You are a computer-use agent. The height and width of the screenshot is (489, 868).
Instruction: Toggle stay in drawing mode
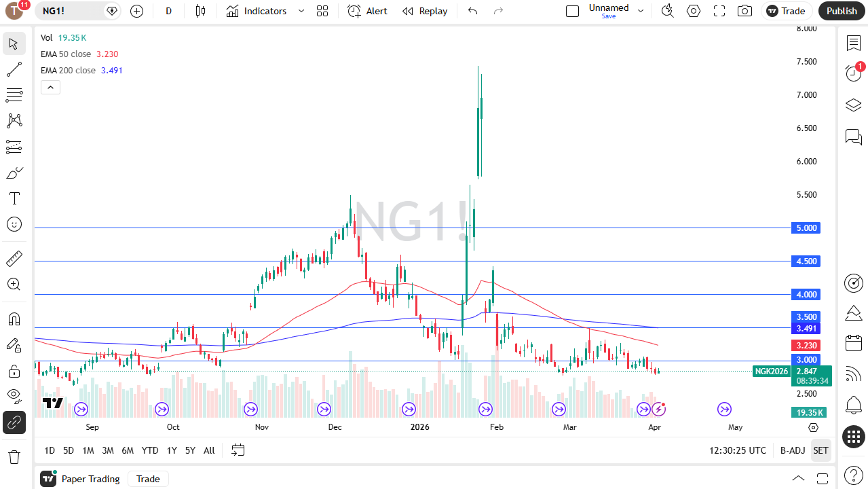pyautogui.click(x=14, y=345)
